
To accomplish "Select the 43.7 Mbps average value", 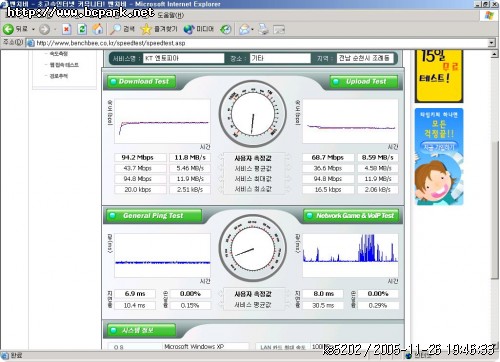I will [x=138, y=168].
